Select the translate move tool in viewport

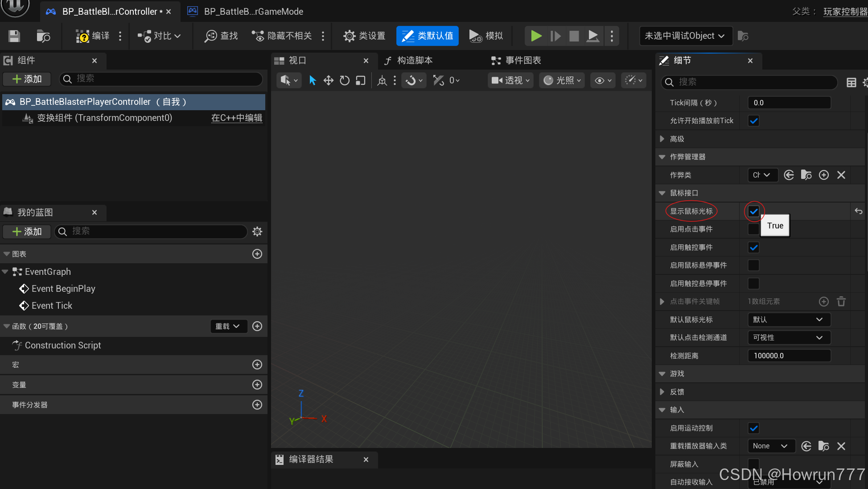pyautogui.click(x=329, y=80)
